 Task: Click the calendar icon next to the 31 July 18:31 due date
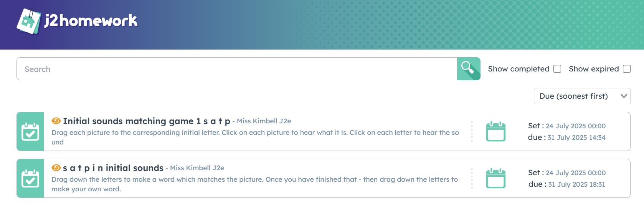[x=496, y=178]
